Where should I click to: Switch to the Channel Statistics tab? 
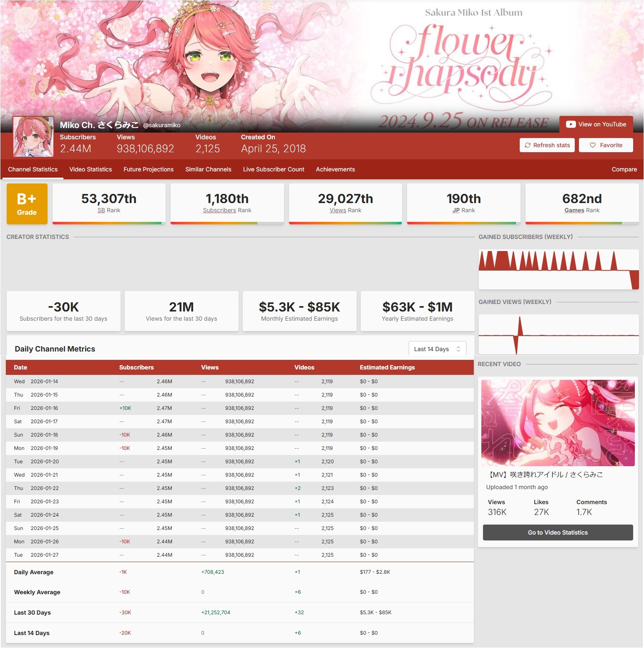33,169
